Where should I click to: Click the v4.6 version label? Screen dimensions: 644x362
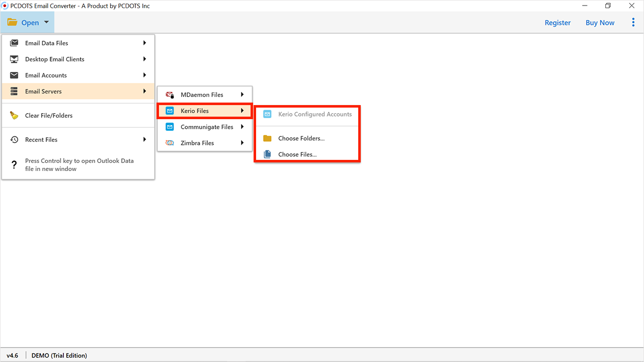tap(12, 355)
